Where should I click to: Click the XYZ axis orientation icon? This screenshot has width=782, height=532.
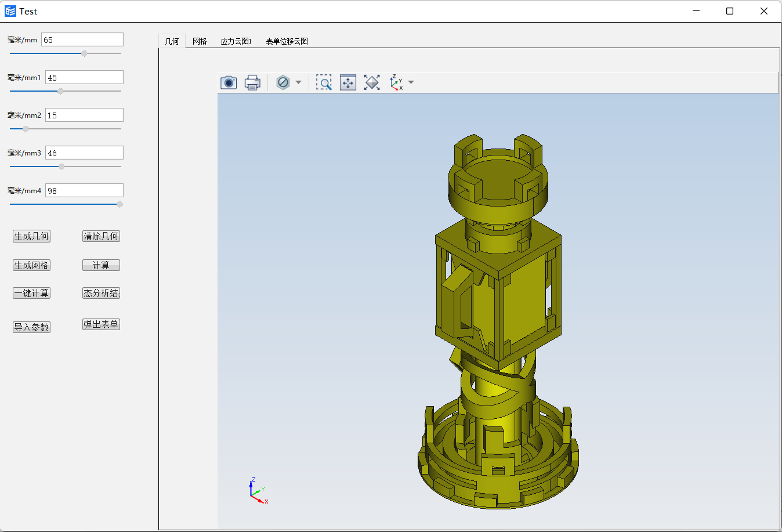[396, 82]
